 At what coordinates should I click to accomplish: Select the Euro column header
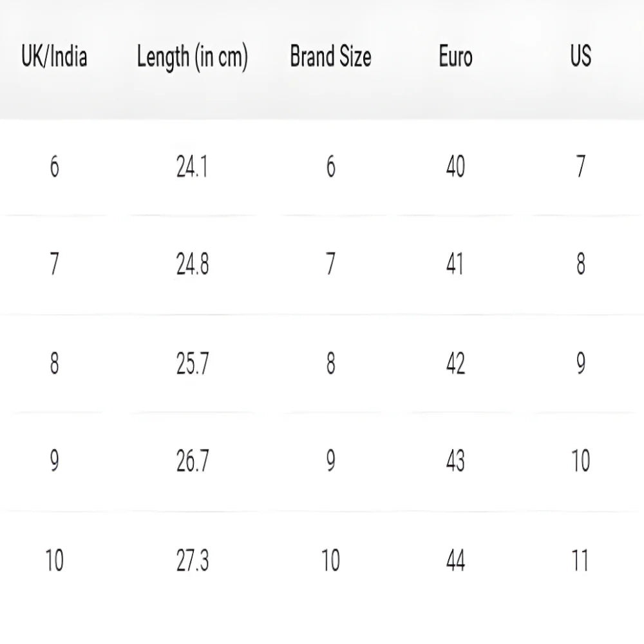[x=455, y=57]
